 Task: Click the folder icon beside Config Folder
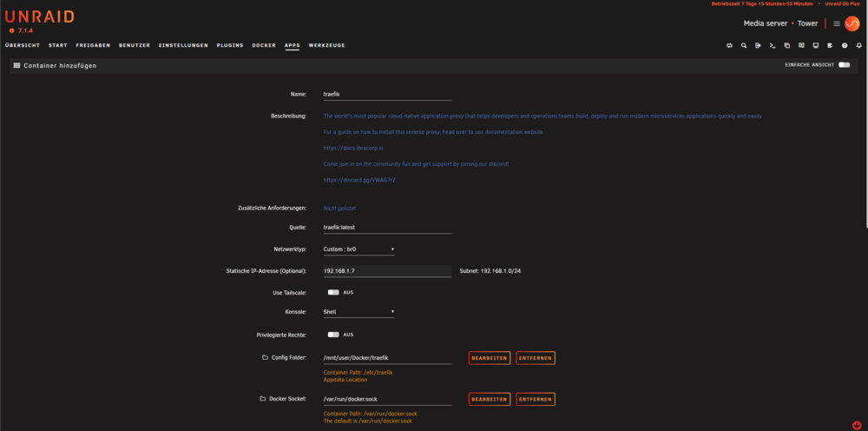265,358
